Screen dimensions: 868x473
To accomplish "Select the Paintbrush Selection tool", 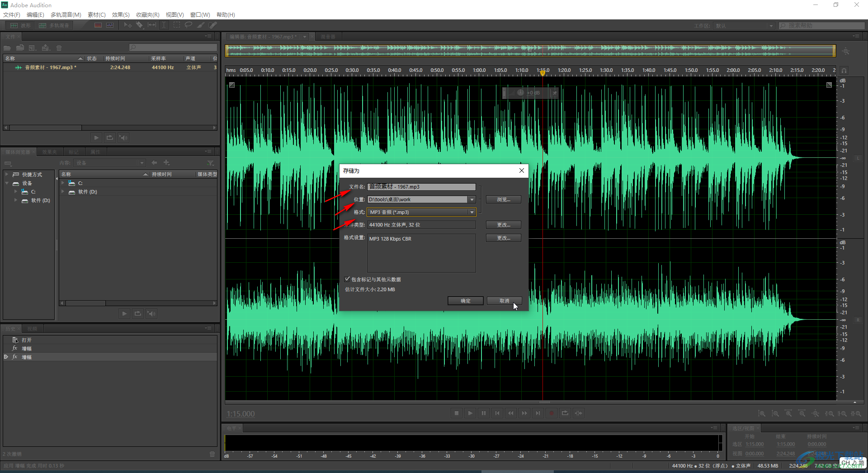I will [201, 25].
